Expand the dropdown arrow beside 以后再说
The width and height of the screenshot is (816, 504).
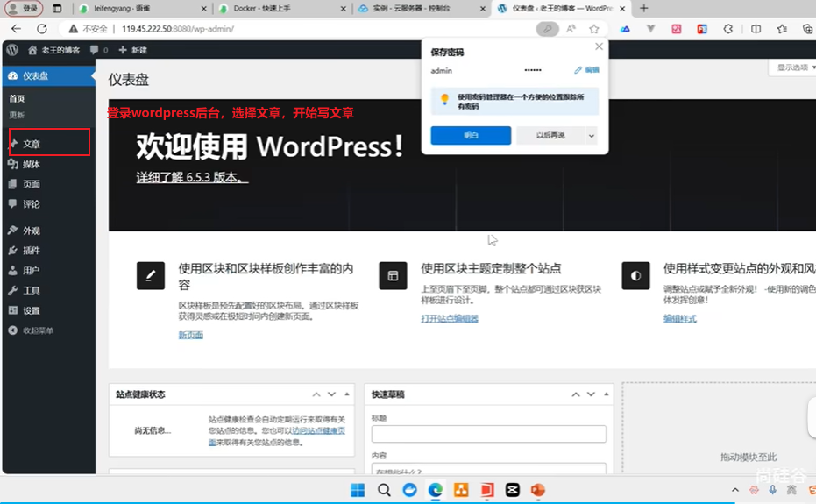pos(591,135)
